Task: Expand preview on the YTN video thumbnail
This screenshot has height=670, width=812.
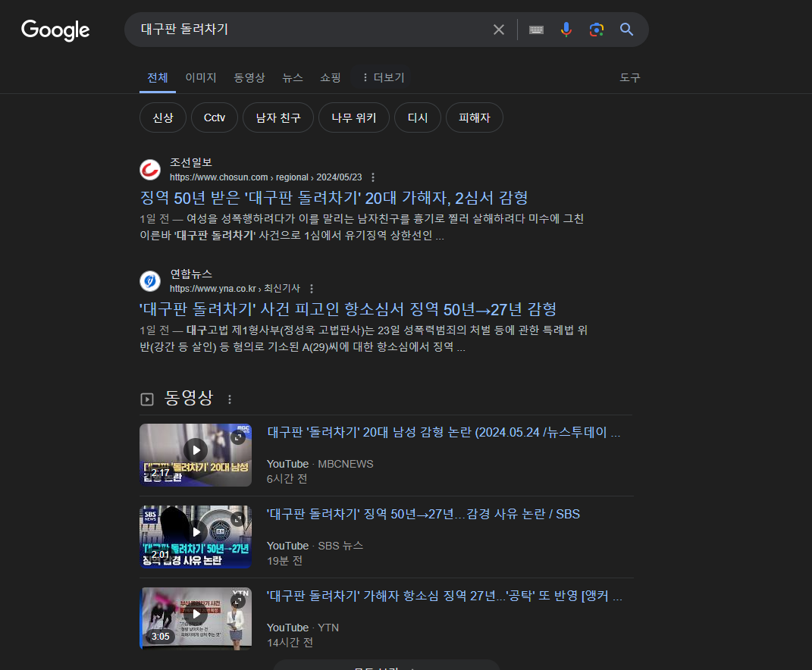Action: pyautogui.click(x=238, y=601)
